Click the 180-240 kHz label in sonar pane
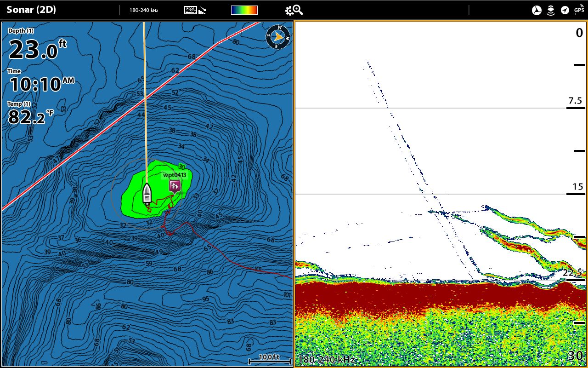 click(327, 359)
